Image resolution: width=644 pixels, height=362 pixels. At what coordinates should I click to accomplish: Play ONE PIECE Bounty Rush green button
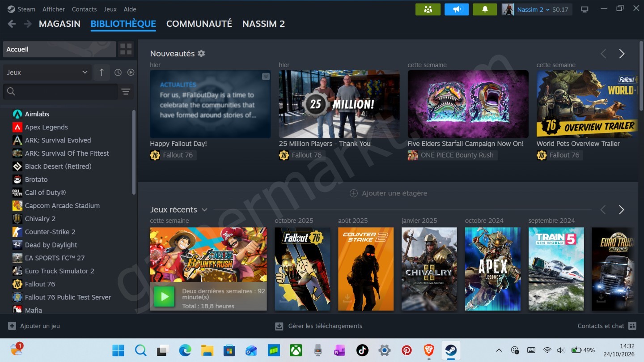[164, 296]
